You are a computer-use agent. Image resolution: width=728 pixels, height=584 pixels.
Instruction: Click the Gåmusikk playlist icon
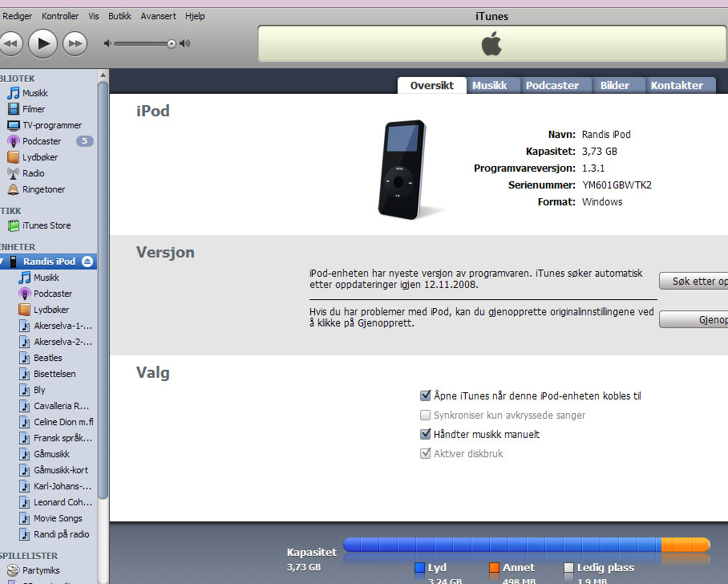point(25,454)
